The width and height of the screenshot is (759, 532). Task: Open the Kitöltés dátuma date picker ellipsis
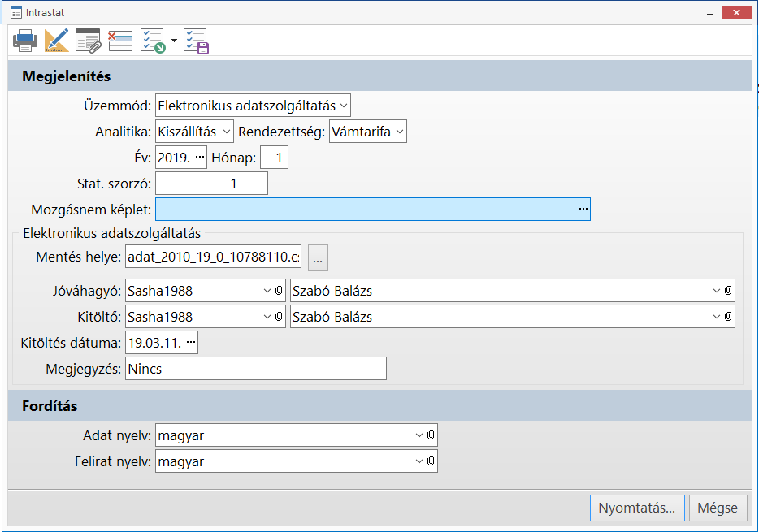pos(191,343)
